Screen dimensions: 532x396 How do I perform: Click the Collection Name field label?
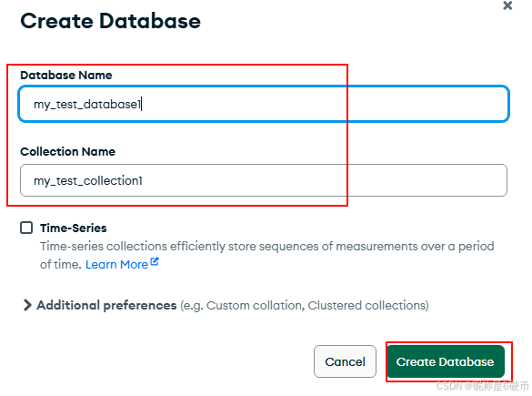click(68, 151)
